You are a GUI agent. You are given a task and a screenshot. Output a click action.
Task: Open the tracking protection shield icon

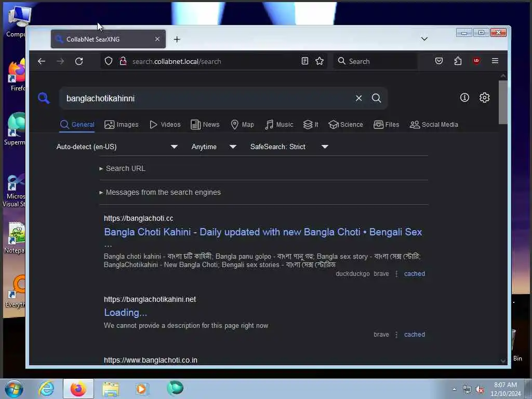108,61
